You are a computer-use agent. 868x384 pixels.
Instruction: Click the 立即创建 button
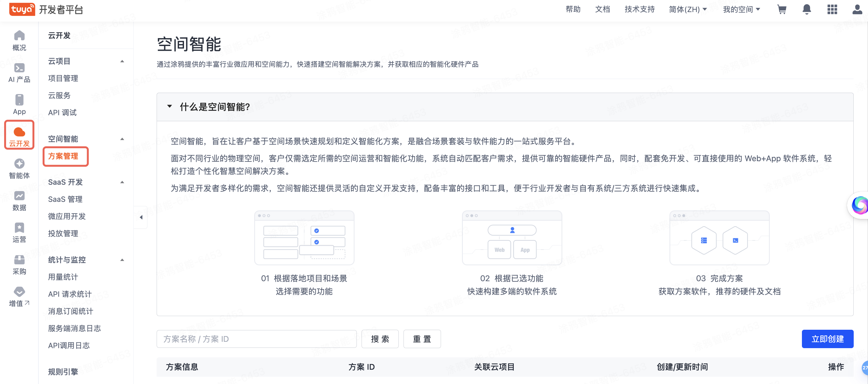point(827,339)
